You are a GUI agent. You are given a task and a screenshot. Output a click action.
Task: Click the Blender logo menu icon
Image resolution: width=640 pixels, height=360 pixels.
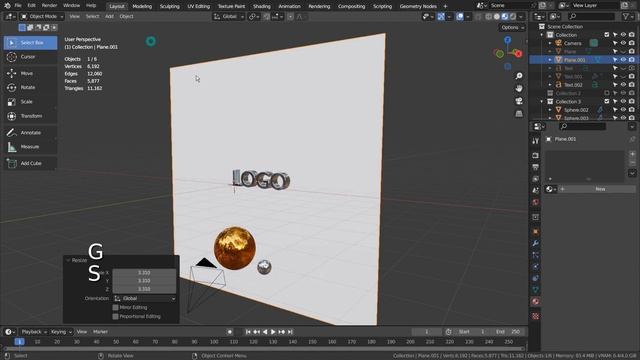[7, 6]
